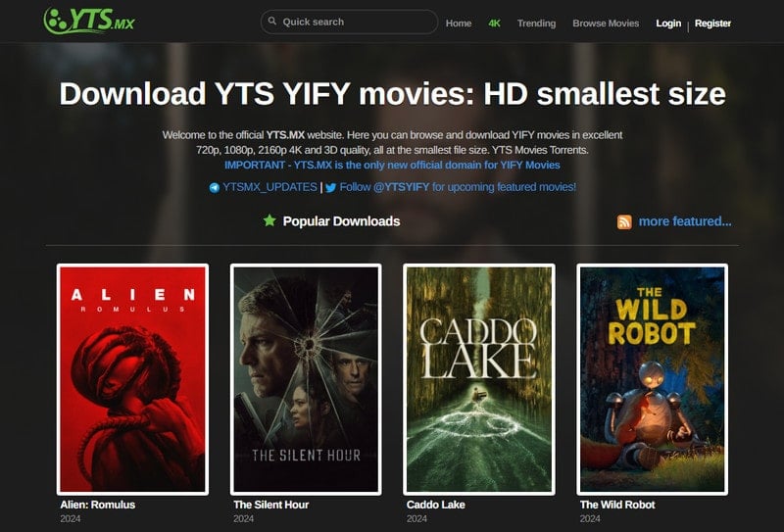Click the Telegram icon beside YTSMX_UPDATES
This screenshot has width=784, height=532.
click(x=214, y=188)
